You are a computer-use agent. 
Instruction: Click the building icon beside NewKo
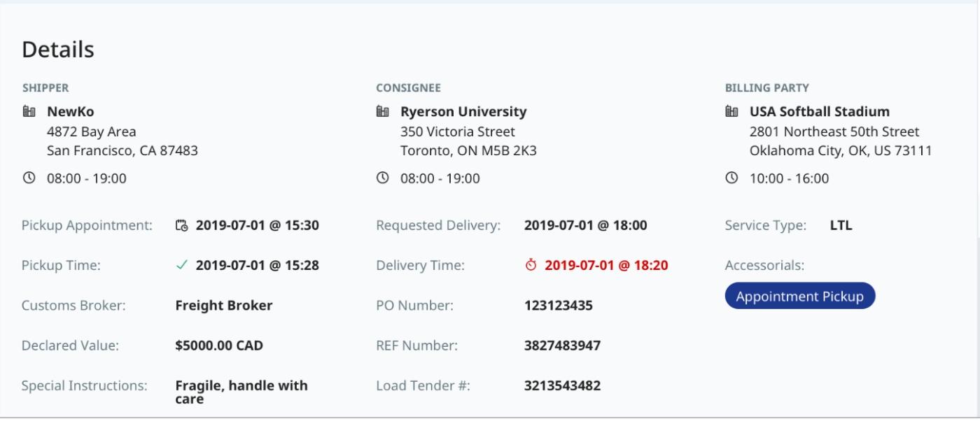(29, 111)
